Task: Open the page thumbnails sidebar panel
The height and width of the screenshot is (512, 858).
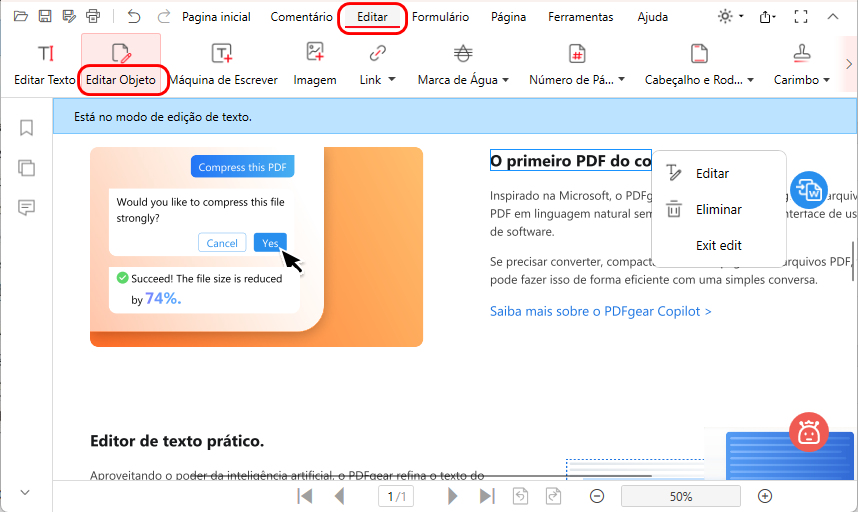Action: click(26, 167)
